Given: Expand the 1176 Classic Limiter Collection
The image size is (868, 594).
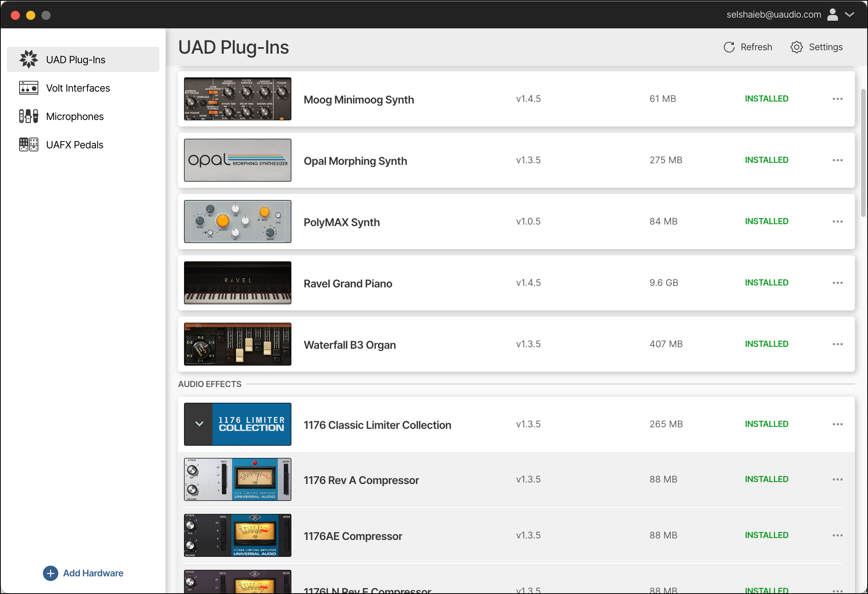Looking at the screenshot, I should click(199, 424).
